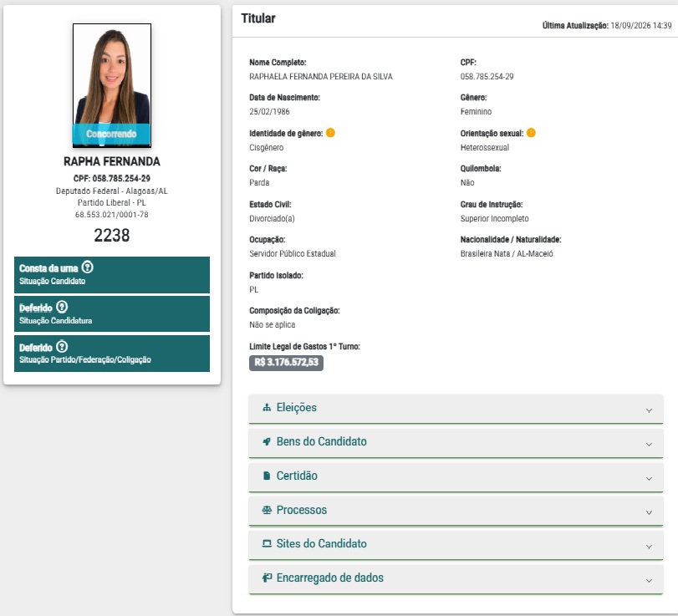Click help icon next to Deferido Situação Candidatura

62,307
